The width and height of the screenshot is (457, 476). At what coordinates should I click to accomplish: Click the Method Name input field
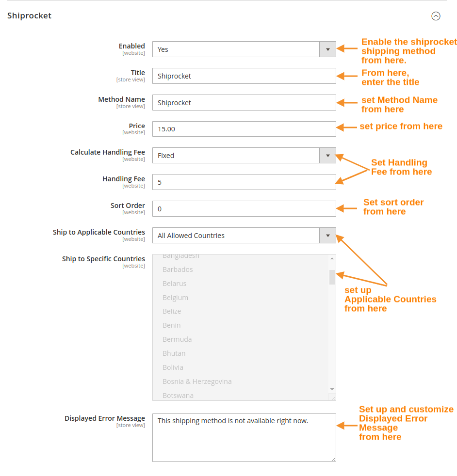tap(244, 102)
